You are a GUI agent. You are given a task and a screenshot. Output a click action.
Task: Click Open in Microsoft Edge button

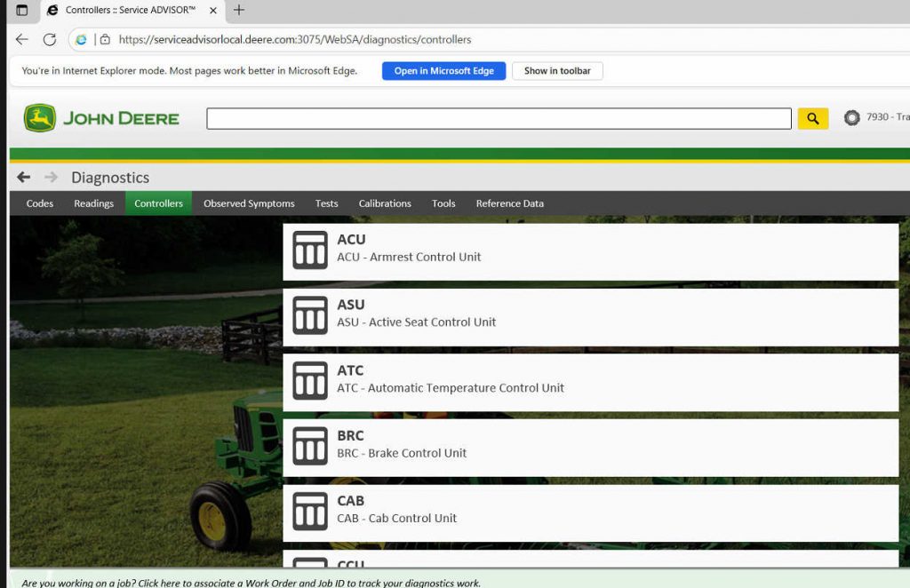(x=443, y=71)
